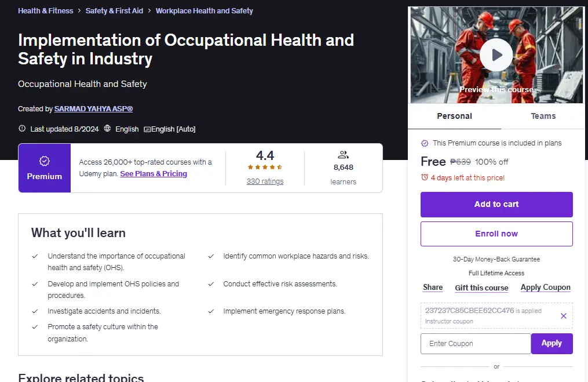
Task: Click the course preview thumbnail image
Action: [x=497, y=55]
